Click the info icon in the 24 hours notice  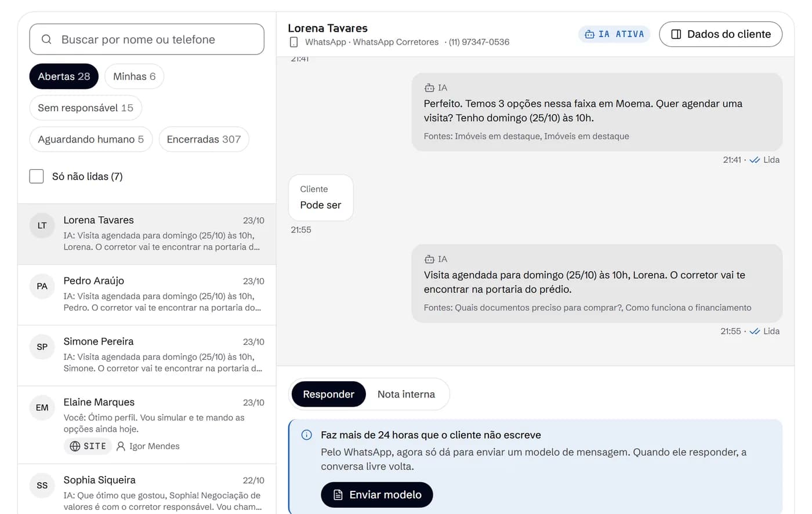point(307,435)
